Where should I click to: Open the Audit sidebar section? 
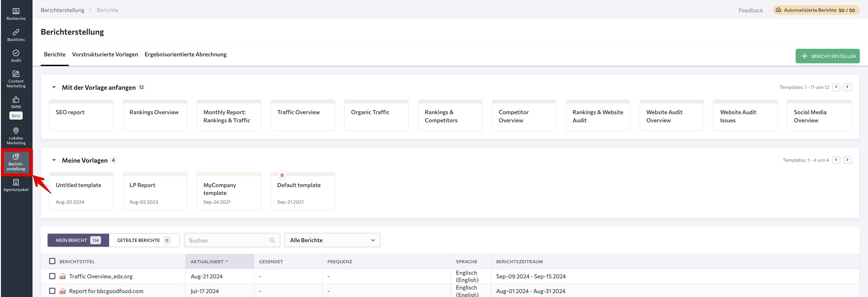[x=16, y=56]
